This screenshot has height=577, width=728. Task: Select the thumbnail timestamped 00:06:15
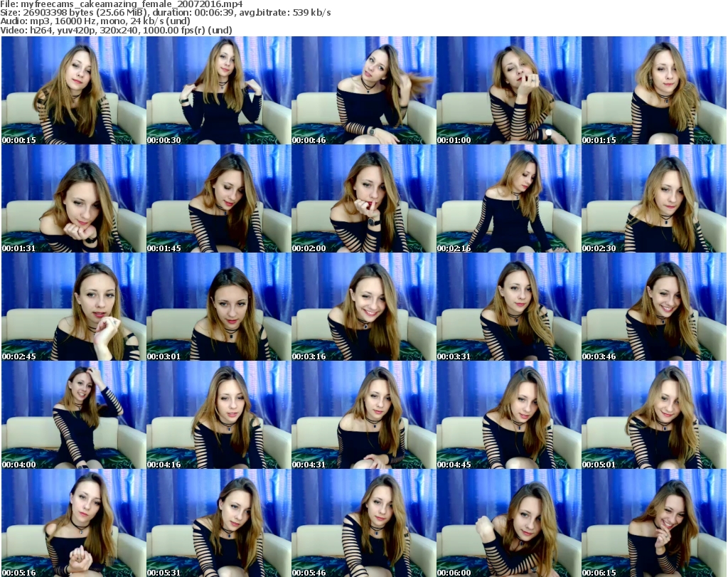pos(654,523)
